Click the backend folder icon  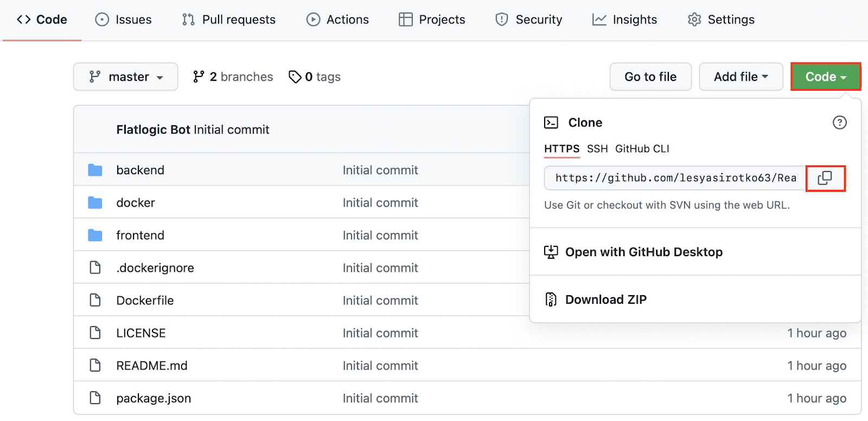point(95,170)
